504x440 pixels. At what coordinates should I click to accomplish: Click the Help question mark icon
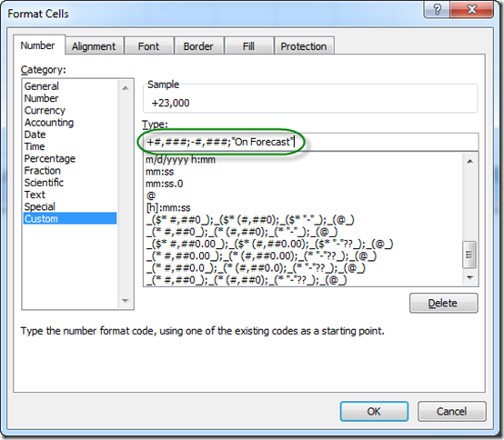coord(438,9)
